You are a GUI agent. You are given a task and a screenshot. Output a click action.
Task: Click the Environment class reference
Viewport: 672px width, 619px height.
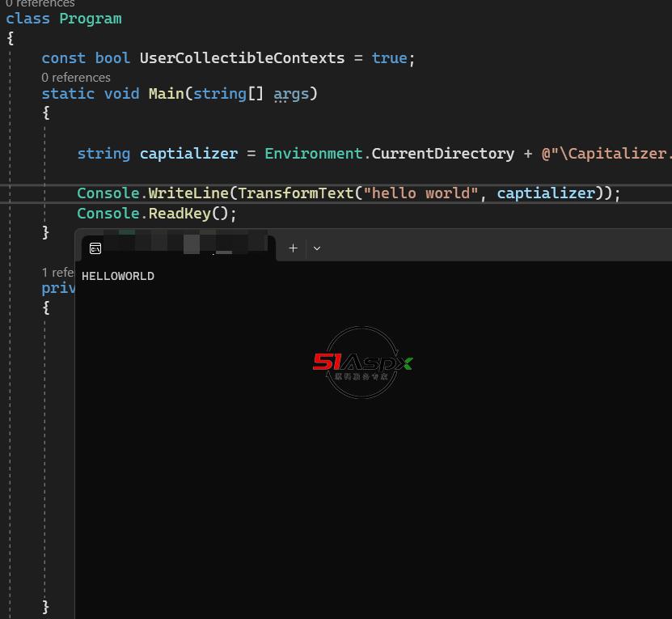click(313, 154)
